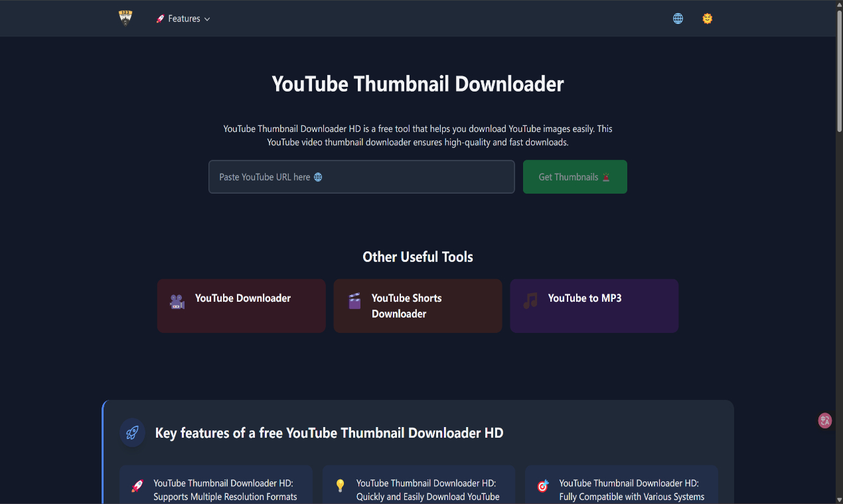Click the Get Thumbnails button
The width and height of the screenshot is (843, 504).
point(575,177)
